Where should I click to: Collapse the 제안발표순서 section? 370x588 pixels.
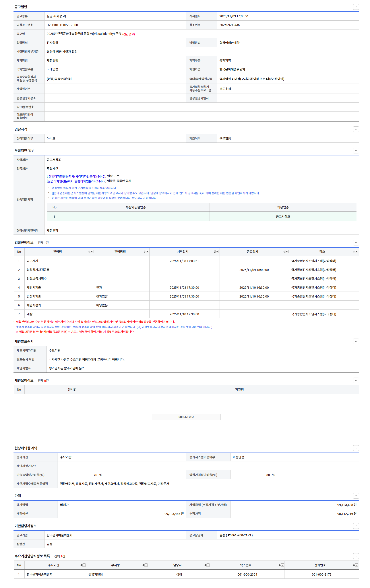pyautogui.click(x=356, y=341)
